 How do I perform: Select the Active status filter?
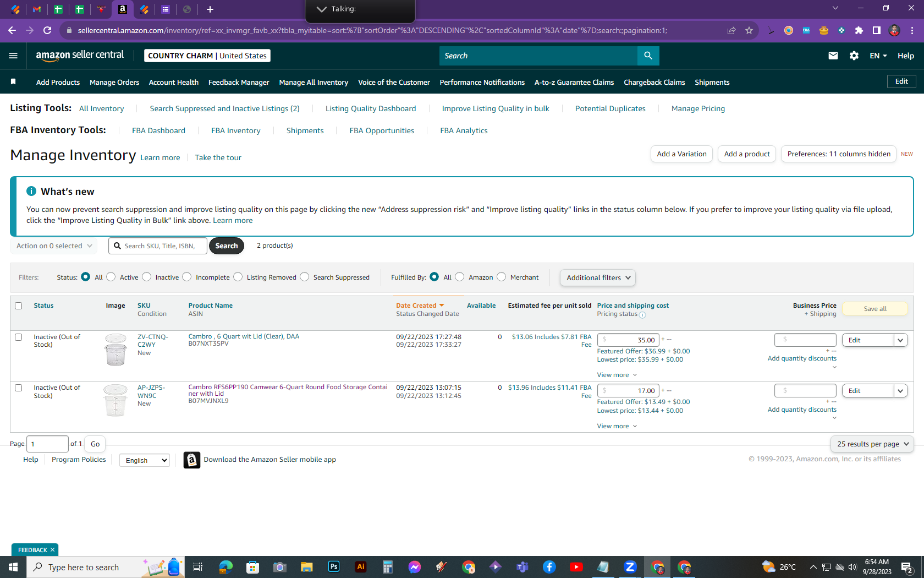[111, 277]
